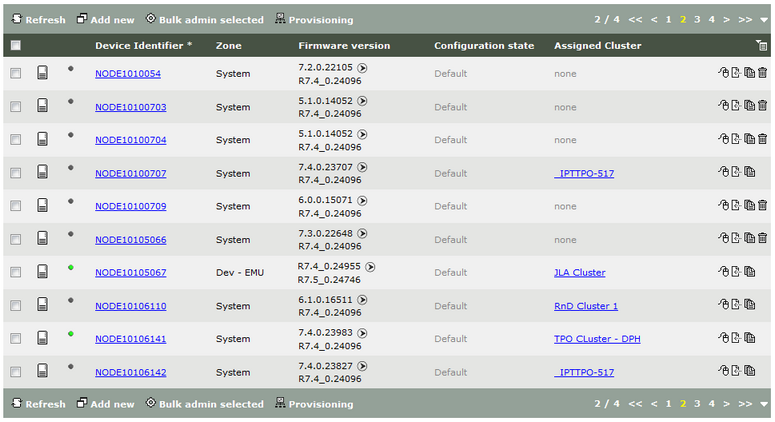
Task: Check the box for NODE10100703
Action: [x=16, y=107]
